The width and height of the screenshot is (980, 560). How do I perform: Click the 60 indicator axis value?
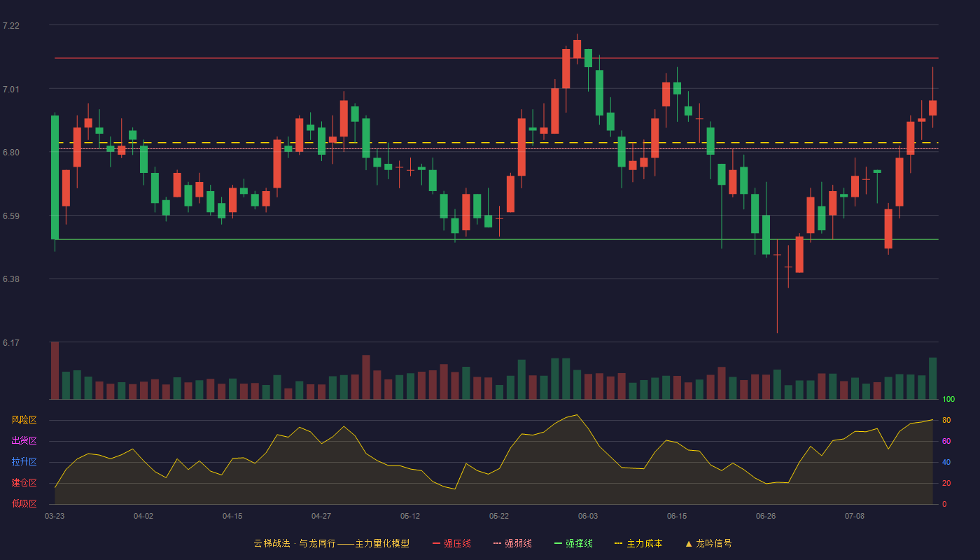pos(946,441)
